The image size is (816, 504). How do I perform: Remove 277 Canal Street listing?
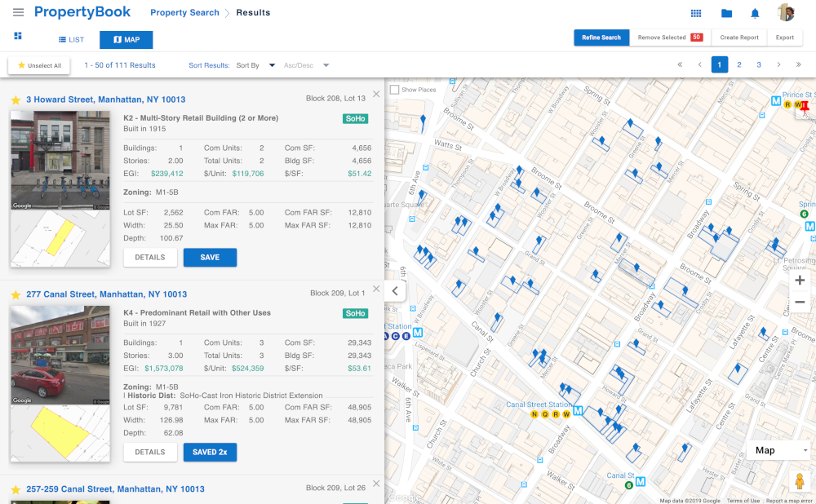376,289
